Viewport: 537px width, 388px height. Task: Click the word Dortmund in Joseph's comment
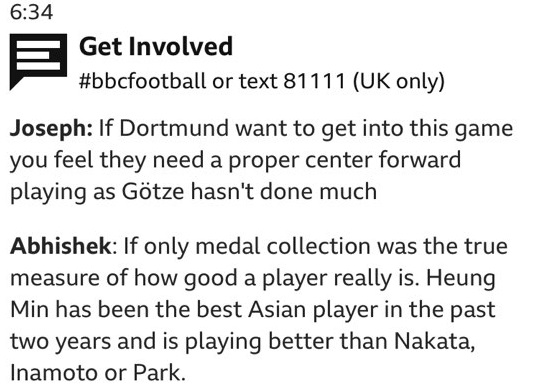(x=174, y=128)
